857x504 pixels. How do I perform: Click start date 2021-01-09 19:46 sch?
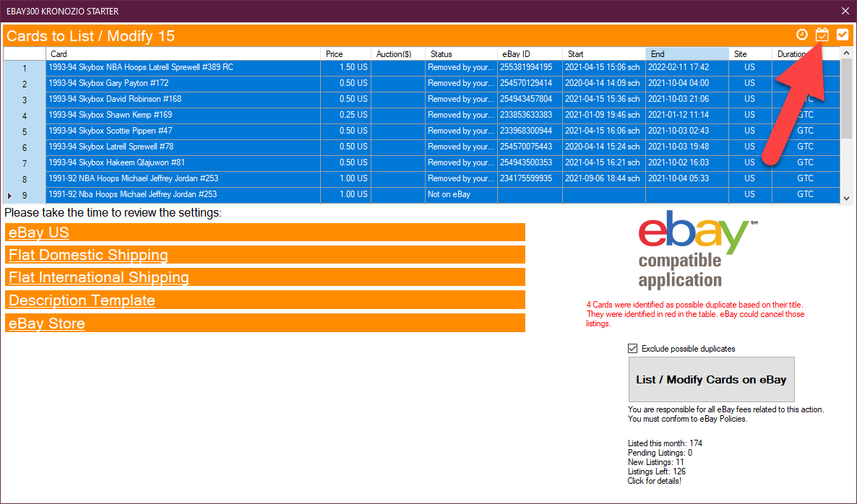tap(604, 115)
